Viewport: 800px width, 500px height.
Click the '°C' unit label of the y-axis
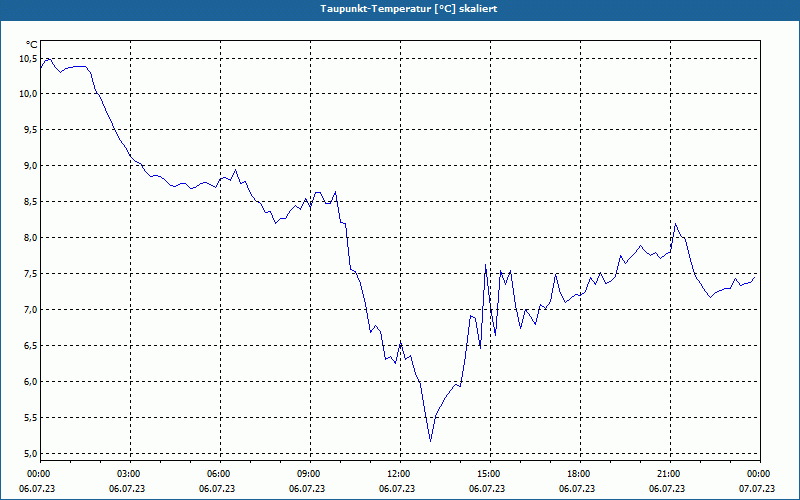click(32, 45)
